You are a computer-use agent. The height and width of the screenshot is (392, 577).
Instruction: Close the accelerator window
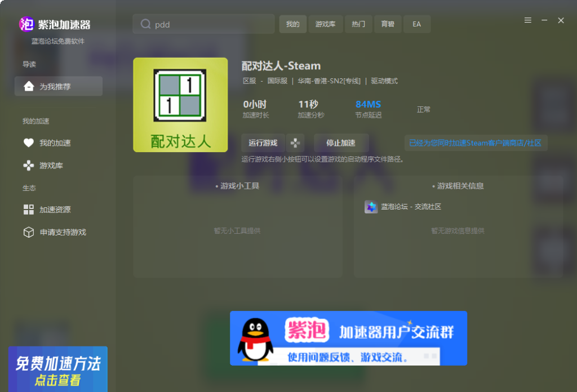click(x=561, y=20)
